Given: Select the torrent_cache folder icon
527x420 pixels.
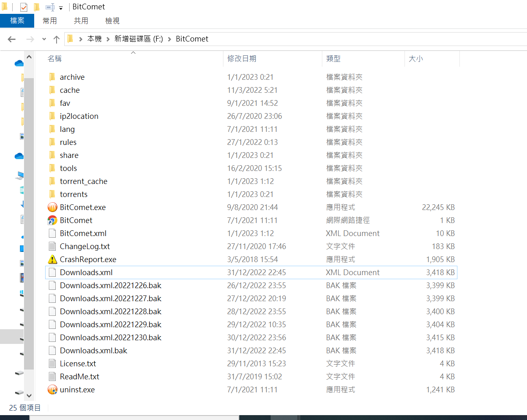Looking at the screenshot, I should (x=52, y=181).
